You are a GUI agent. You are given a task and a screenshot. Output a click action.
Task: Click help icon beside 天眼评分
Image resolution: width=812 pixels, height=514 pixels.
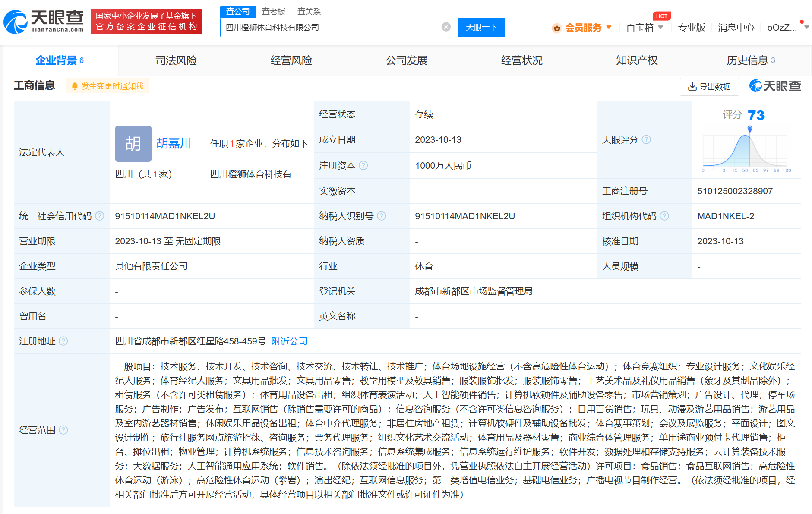pos(646,139)
